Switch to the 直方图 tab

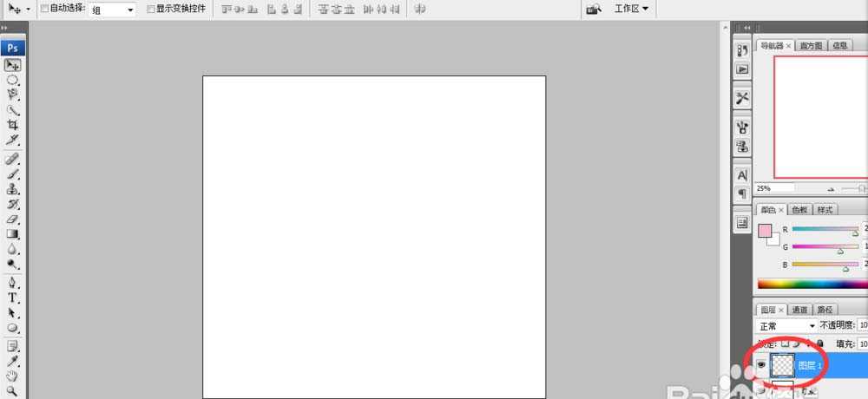[x=812, y=46]
